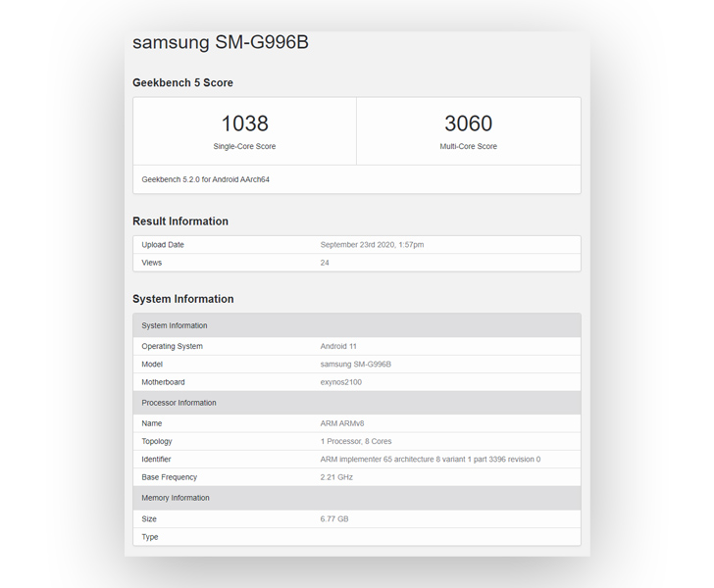Screen dimensions: 714x588
Task: Click the 'Single-Core Score' label
Action: click(244, 146)
